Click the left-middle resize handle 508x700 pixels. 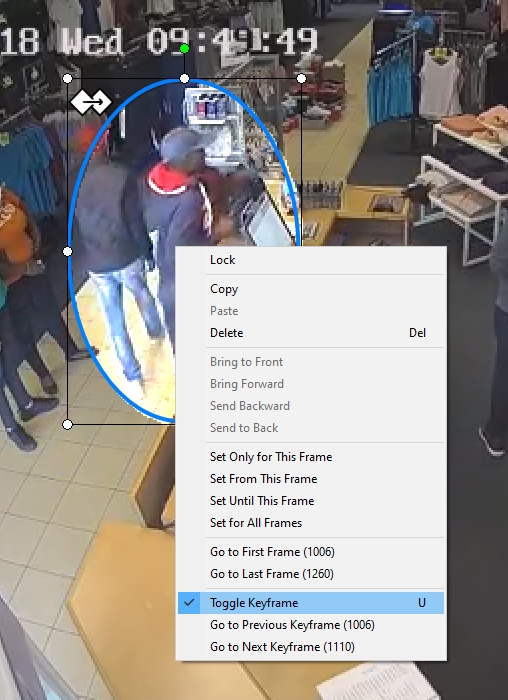point(67,251)
